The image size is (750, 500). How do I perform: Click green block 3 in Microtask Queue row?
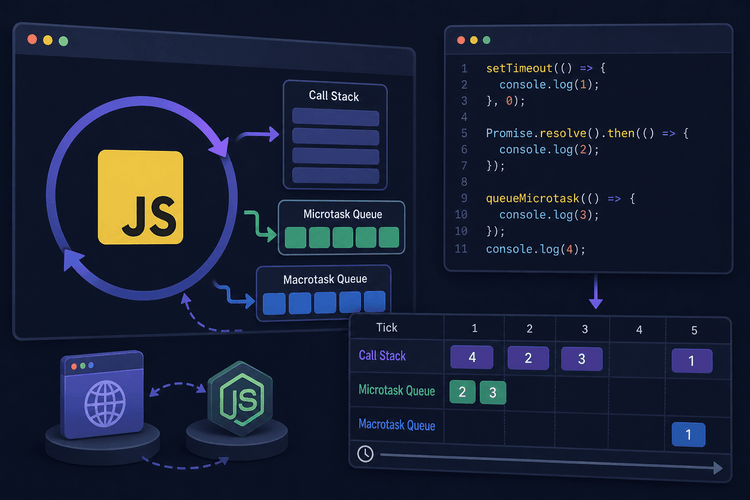(493, 393)
